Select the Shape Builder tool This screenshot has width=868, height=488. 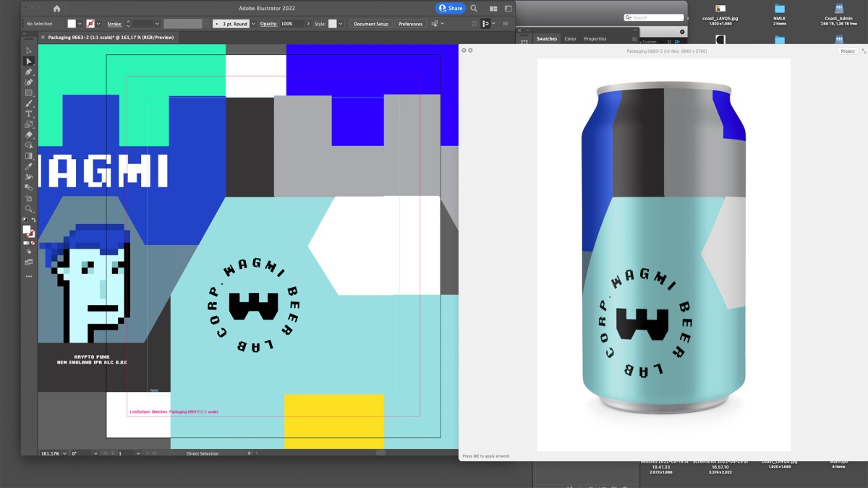(29, 145)
